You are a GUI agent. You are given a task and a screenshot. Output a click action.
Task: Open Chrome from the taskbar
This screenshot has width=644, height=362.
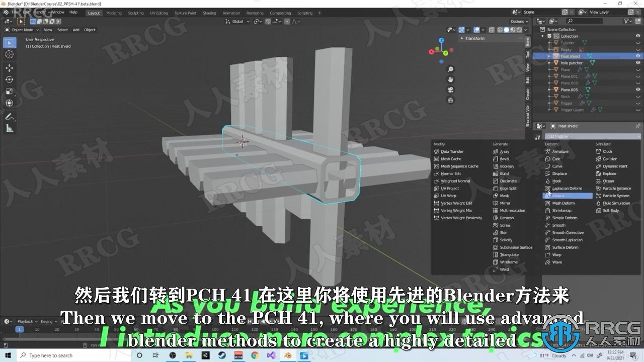point(255,355)
